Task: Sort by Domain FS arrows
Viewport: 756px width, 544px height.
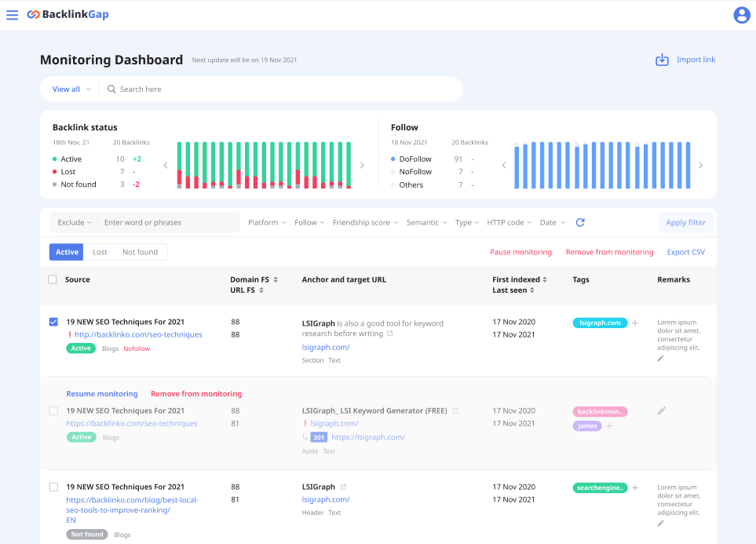Action: coord(276,279)
